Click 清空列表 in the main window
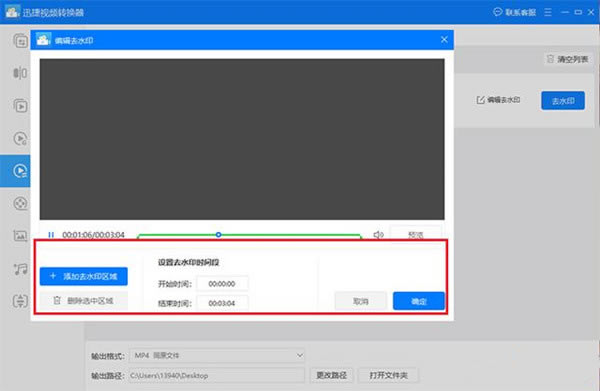The width and height of the screenshot is (600, 391). [x=567, y=59]
